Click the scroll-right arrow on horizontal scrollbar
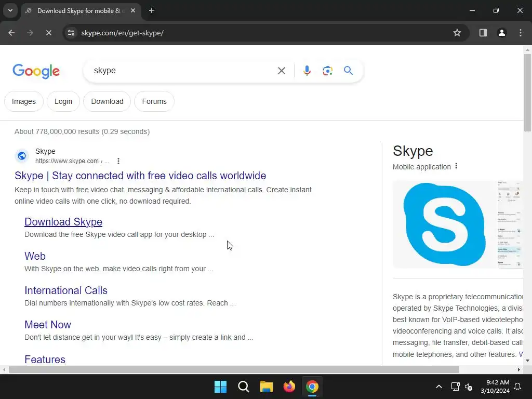The width and height of the screenshot is (532, 399). pyautogui.click(x=519, y=369)
